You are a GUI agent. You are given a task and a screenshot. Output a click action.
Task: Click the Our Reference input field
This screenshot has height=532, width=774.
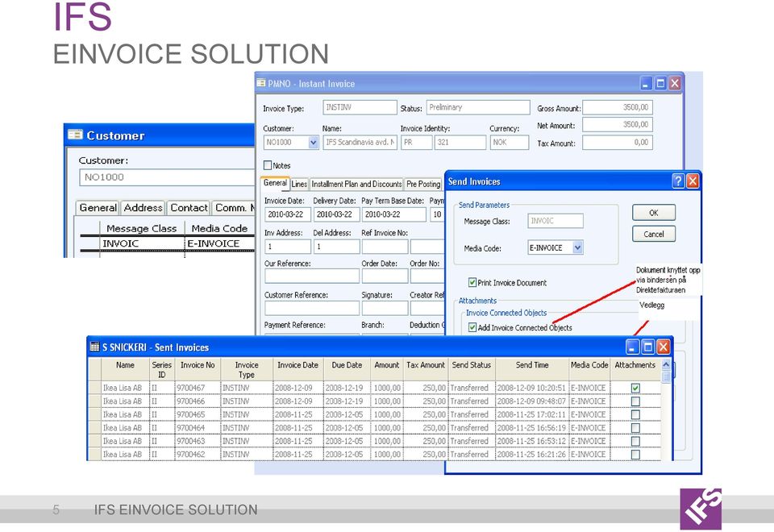312,276
